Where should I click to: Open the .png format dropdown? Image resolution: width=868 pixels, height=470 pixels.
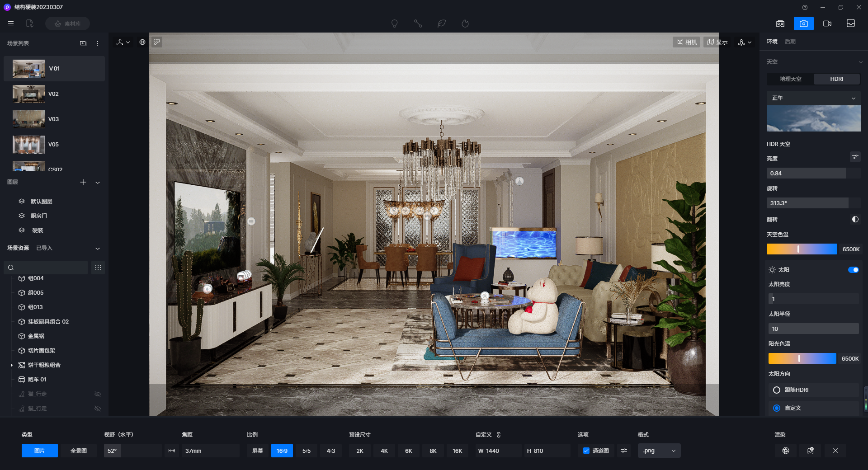tap(659, 451)
